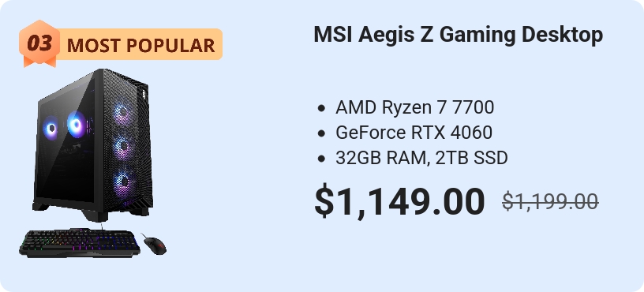Click the leftmost glowing fan behind glass panel

pyautogui.click(x=51, y=128)
